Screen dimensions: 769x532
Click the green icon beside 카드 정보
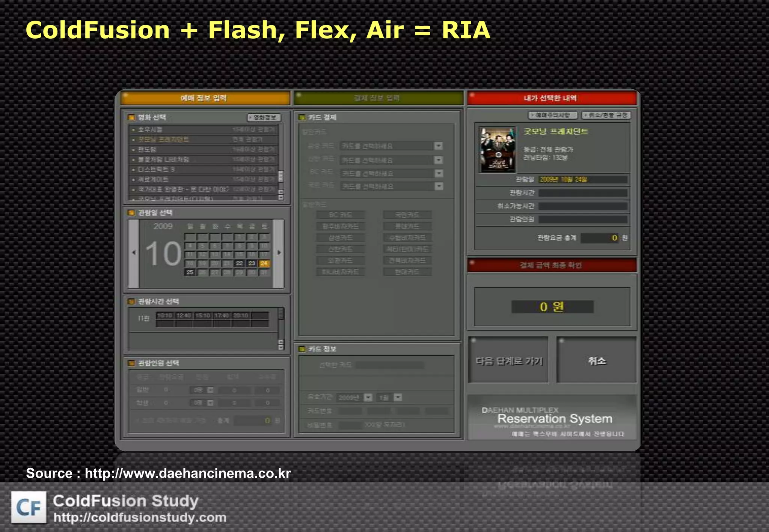[302, 349]
